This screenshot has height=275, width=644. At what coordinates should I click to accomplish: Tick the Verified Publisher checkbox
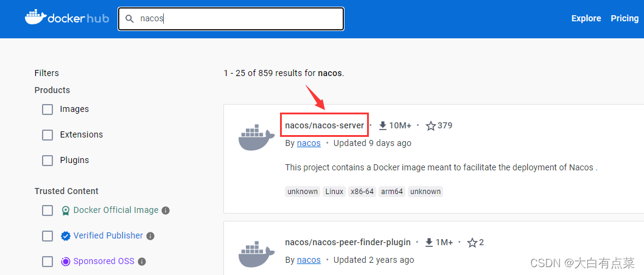coord(47,236)
